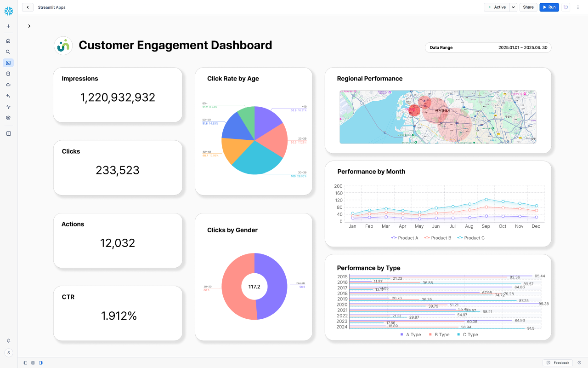Open the AI sparkle icon in the sidebar
The width and height of the screenshot is (588, 368).
8,96
